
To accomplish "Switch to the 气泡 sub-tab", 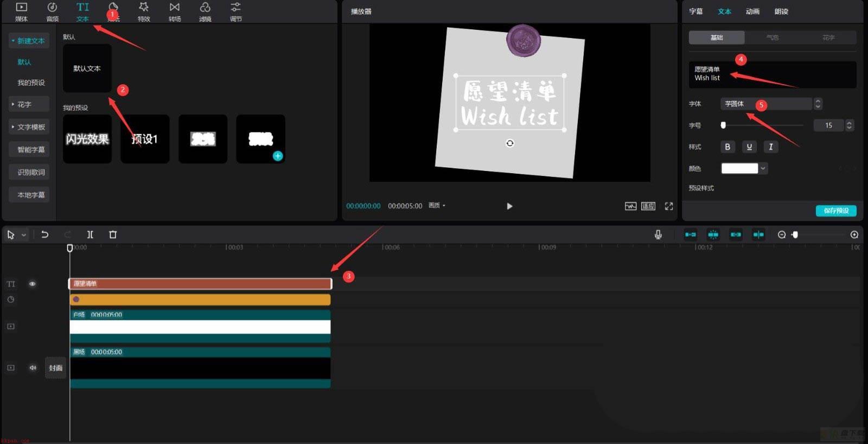I will [773, 37].
